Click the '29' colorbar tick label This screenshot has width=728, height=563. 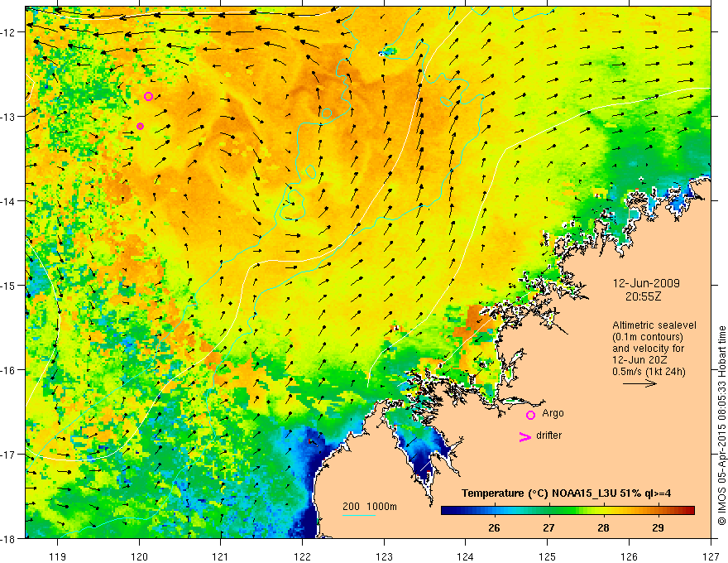click(658, 527)
